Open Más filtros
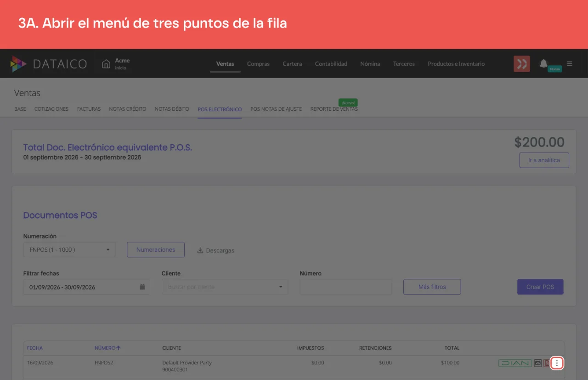 click(x=432, y=287)
